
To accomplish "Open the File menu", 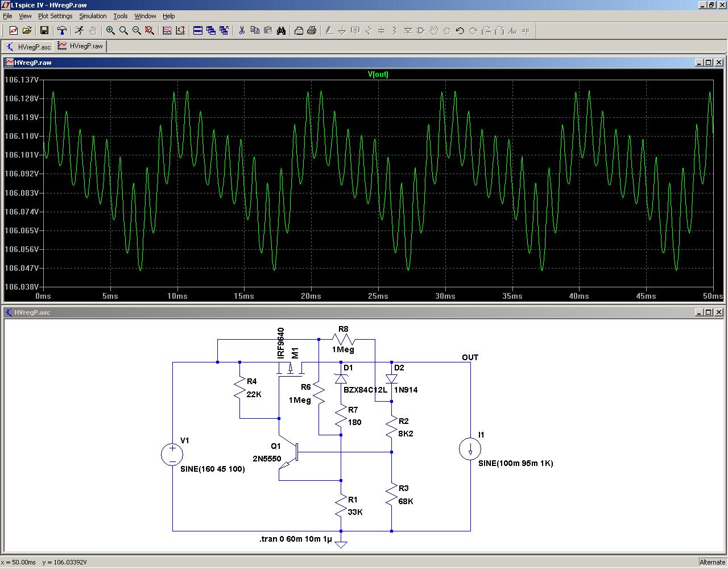I will (7, 16).
